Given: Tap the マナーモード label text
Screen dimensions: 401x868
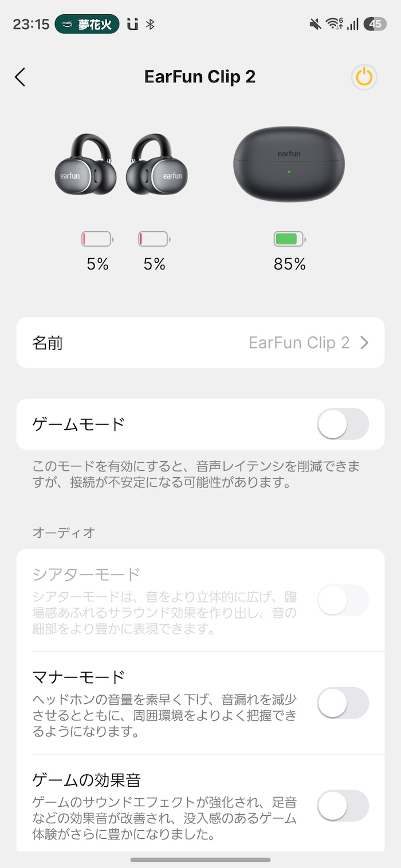Looking at the screenshot, I should tap(78, 677).
